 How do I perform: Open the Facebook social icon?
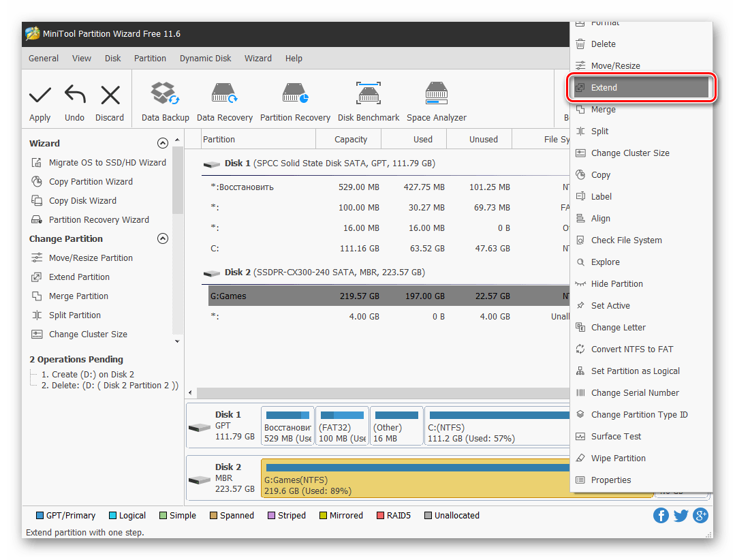coord(661,515)
